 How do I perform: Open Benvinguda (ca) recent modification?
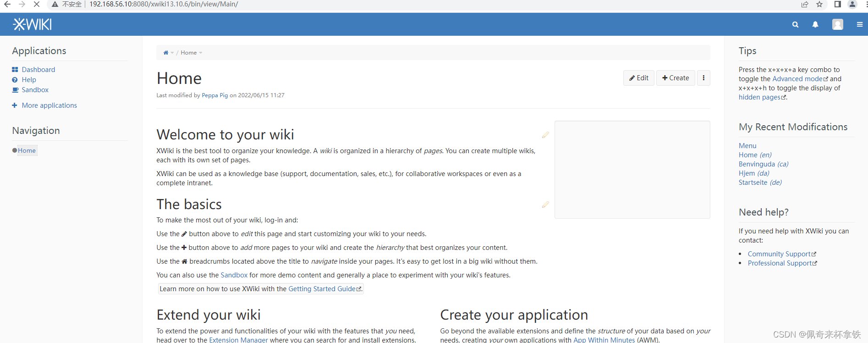tap(764, 164)
